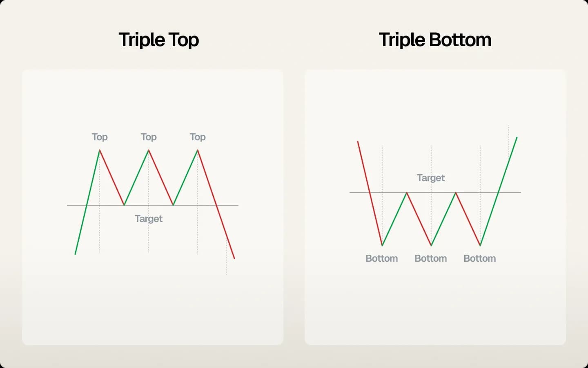This screenshot has width=588, height=368.
Task: Click first trough of Triple Bottom pattern
Action: (382, 245)
